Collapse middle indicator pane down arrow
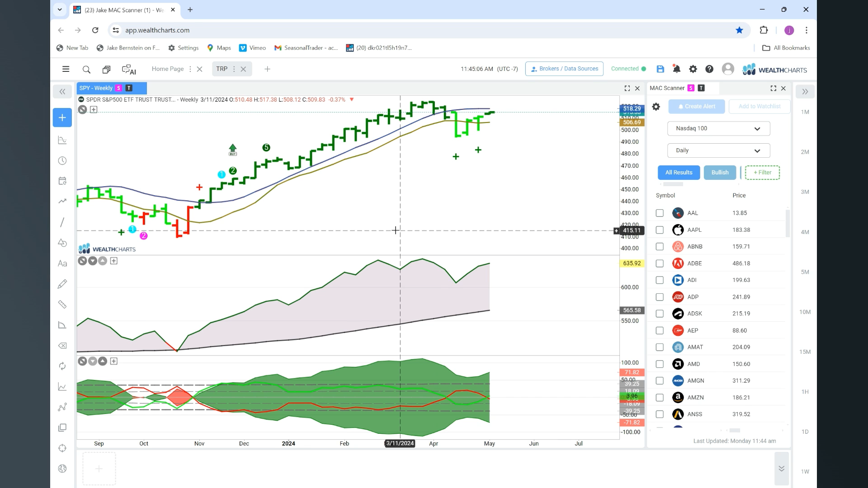Screen dimensions: 868x488 (x=92, y=261)
